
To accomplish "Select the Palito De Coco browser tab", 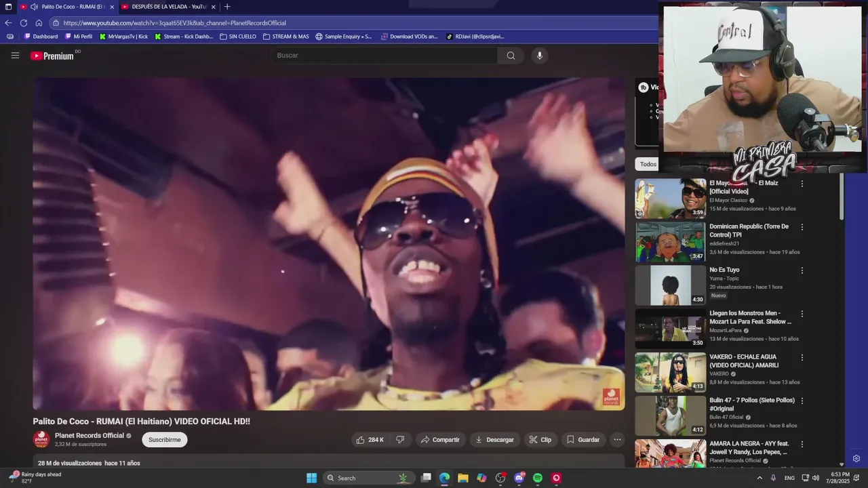I will (68, 7).
